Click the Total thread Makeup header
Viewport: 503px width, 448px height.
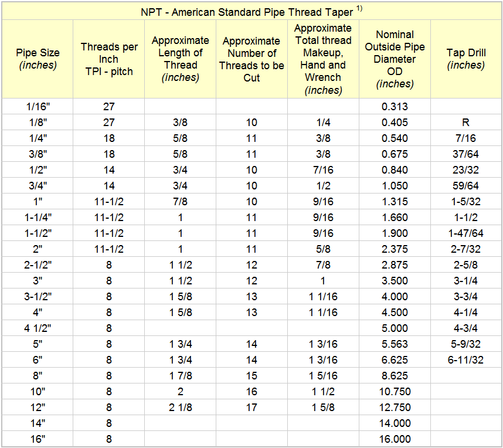tap(323, 59)
